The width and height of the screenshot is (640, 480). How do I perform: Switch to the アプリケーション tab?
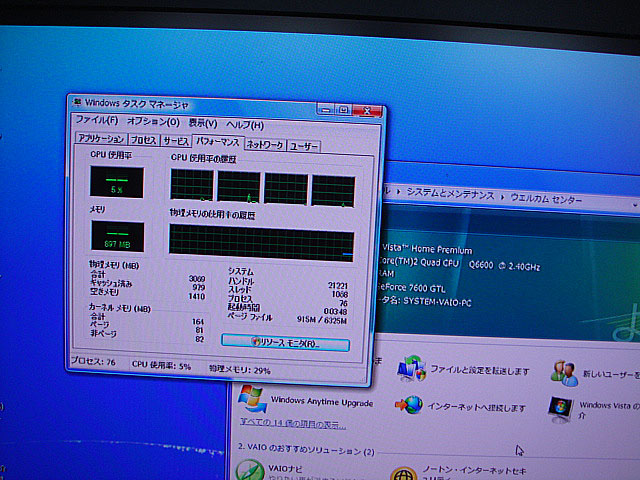(101, 138)
